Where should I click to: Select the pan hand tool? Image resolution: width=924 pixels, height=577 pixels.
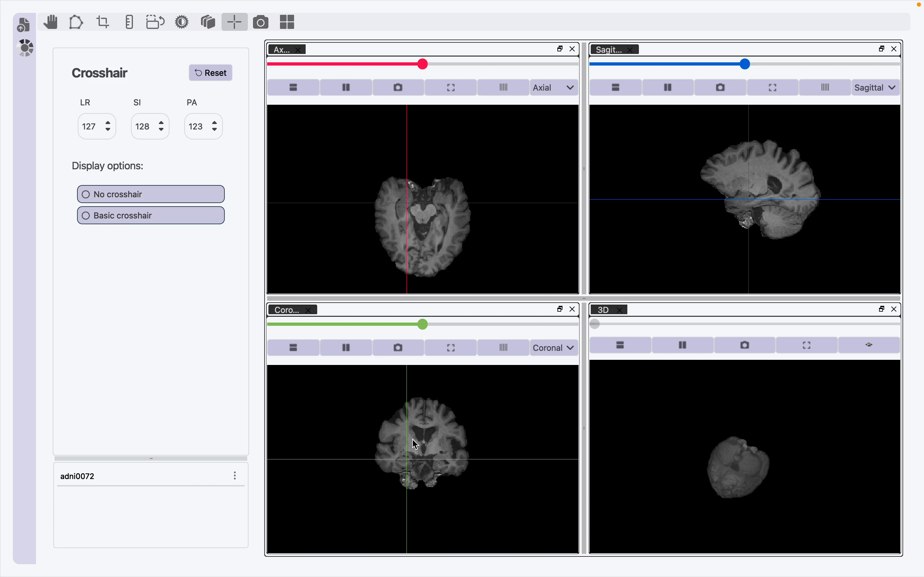coord(50,22)
